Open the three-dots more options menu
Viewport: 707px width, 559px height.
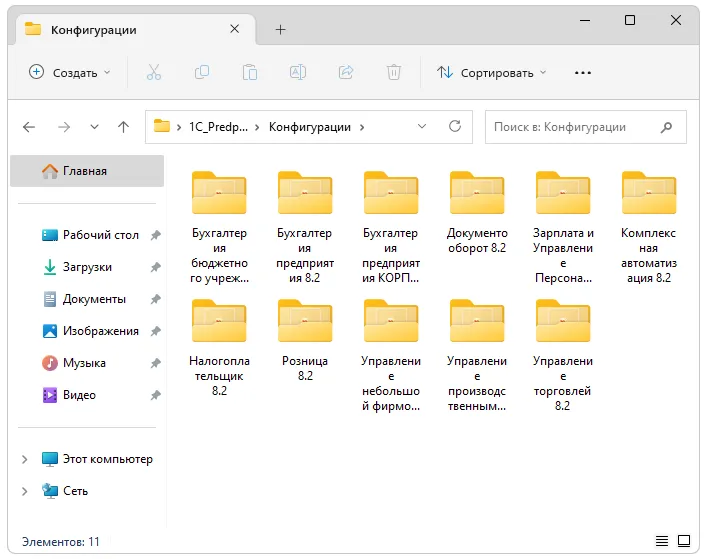[583, 73]
